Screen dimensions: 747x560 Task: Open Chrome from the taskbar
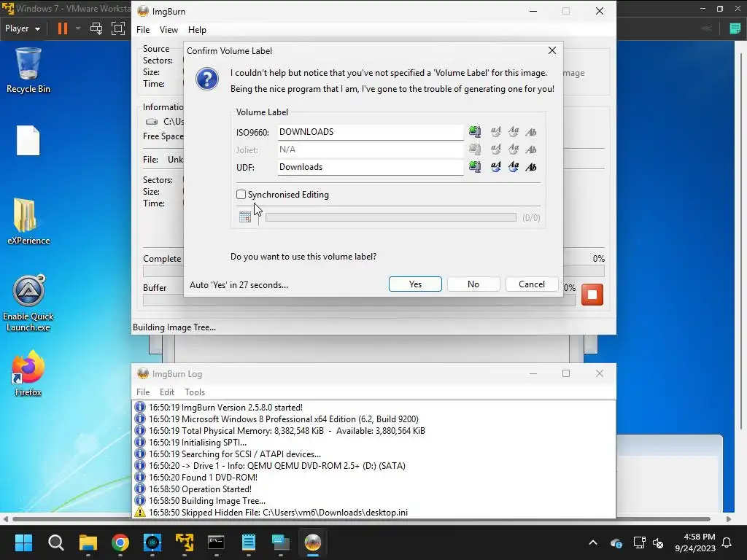[120, 542]
